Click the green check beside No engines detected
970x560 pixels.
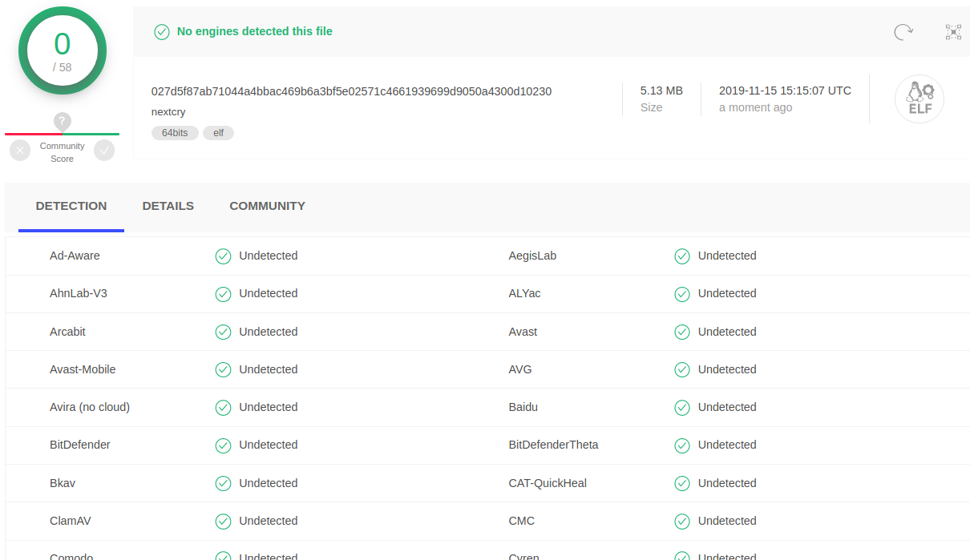tap(162, 32)
